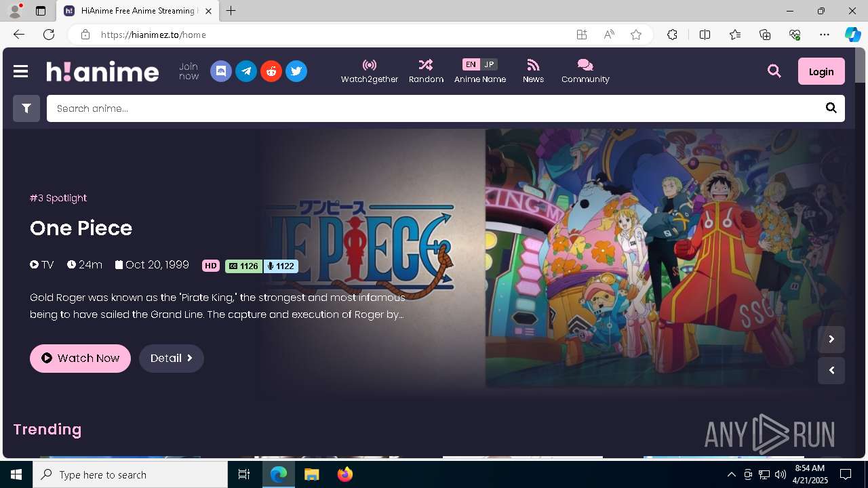868x488 pixels.
Task: Activate Read aloud in address bar
Action: tap(609, 35)
